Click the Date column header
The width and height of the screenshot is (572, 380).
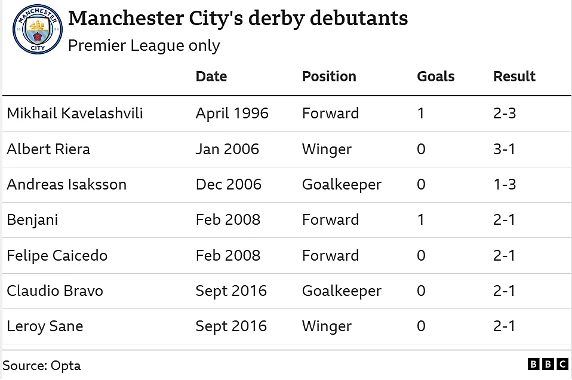211,76
